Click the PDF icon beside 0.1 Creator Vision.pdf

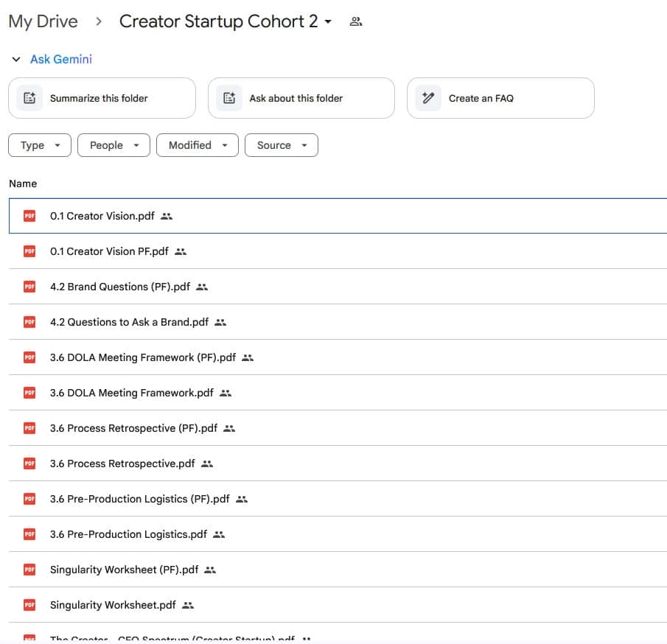coord(29,216)
